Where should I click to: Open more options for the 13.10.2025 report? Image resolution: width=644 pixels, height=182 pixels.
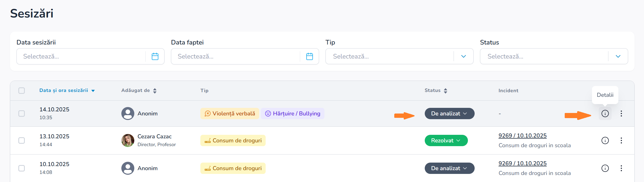(x=621, y=140)
